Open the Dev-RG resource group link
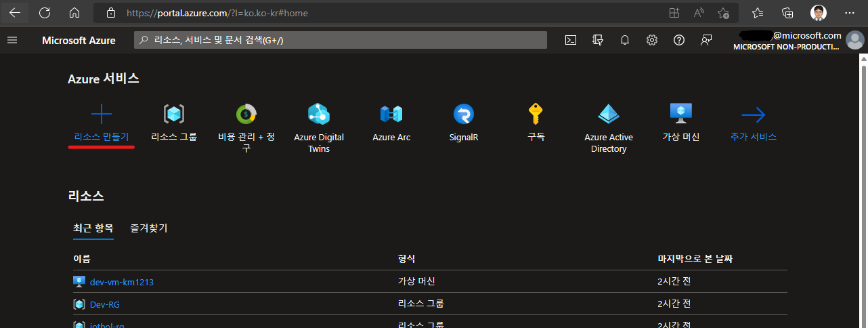 coord(105,305)
